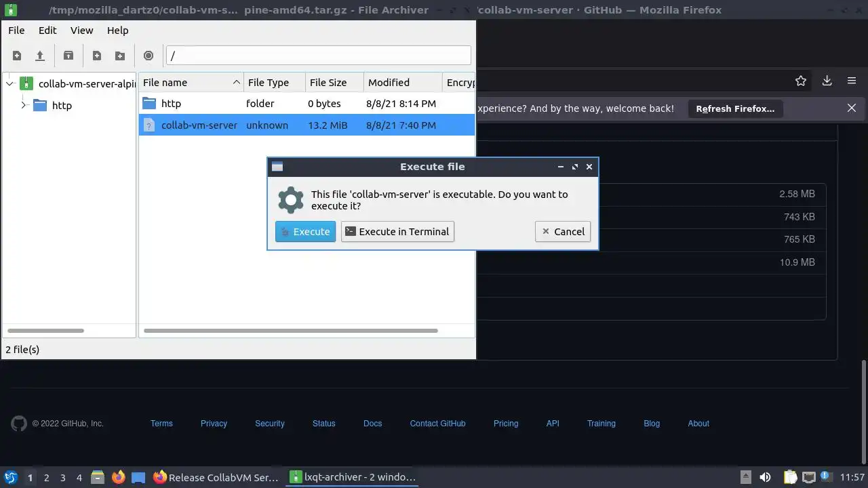The width and height of the screenshot is (868, 488).
Task: Click the Encrypted column header
Action: (x=459, y=83)
